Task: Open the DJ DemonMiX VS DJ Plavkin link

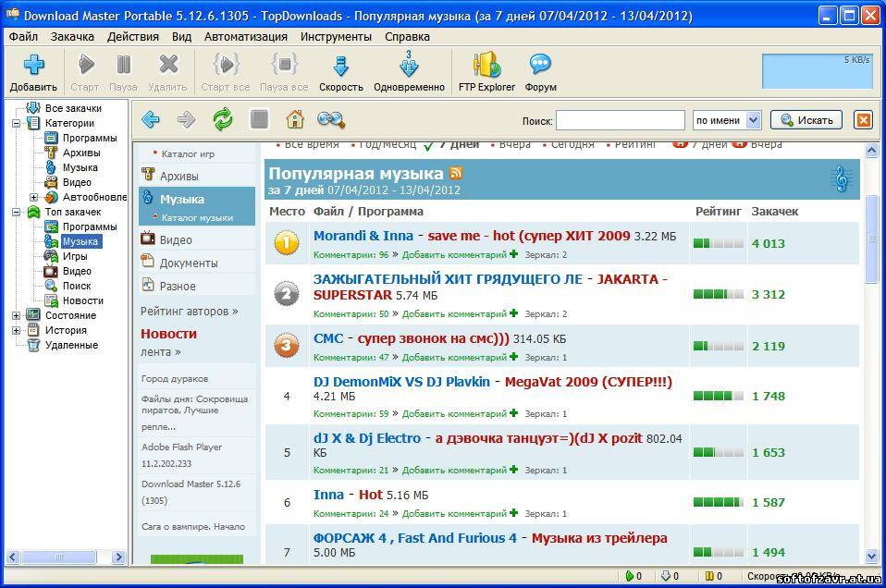Action: click(493, 381)
